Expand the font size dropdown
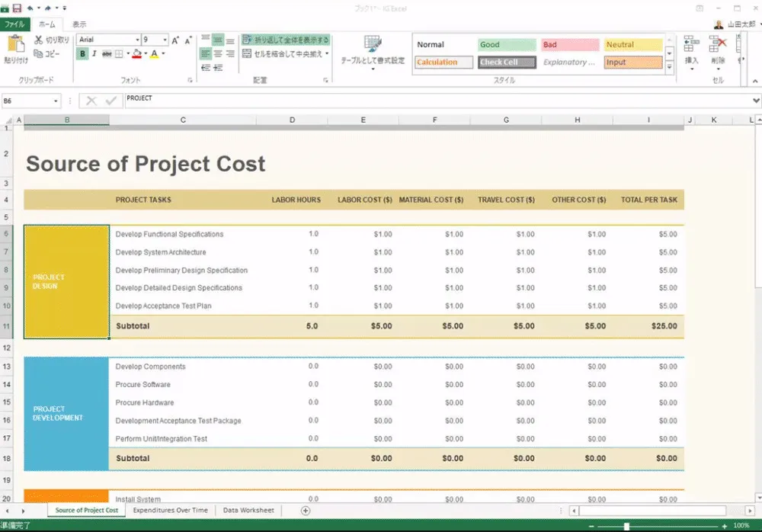 pyautogui.click(x=165, y=40)
